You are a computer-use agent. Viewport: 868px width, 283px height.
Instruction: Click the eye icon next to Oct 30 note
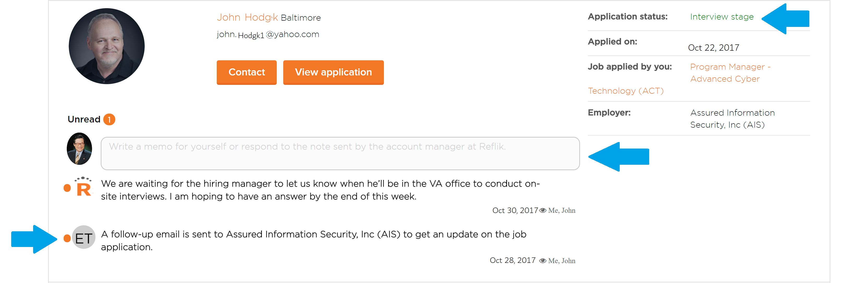point(542,210)
